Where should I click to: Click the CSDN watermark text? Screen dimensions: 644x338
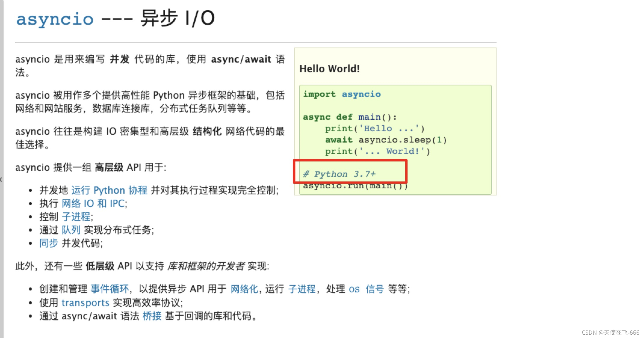tap(610, 332)
